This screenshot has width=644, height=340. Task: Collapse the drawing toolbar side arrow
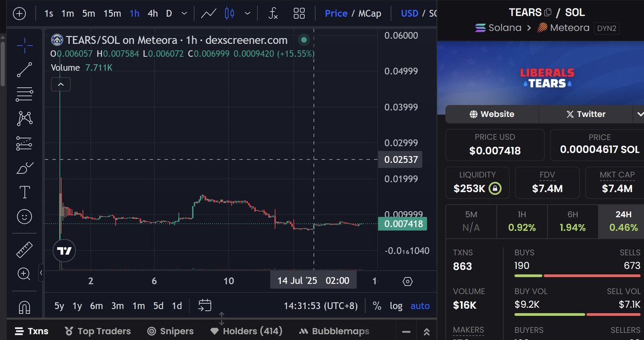[x=41, y=273]
